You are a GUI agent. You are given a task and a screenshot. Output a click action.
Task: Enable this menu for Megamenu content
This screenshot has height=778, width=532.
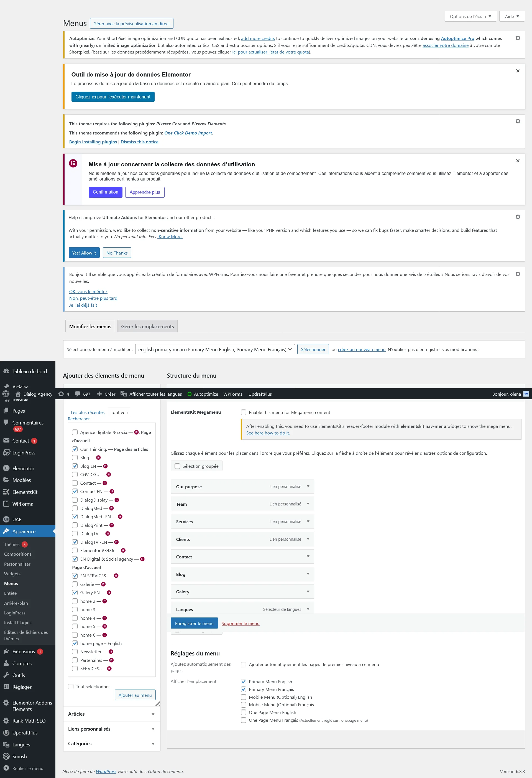[244, 413]
